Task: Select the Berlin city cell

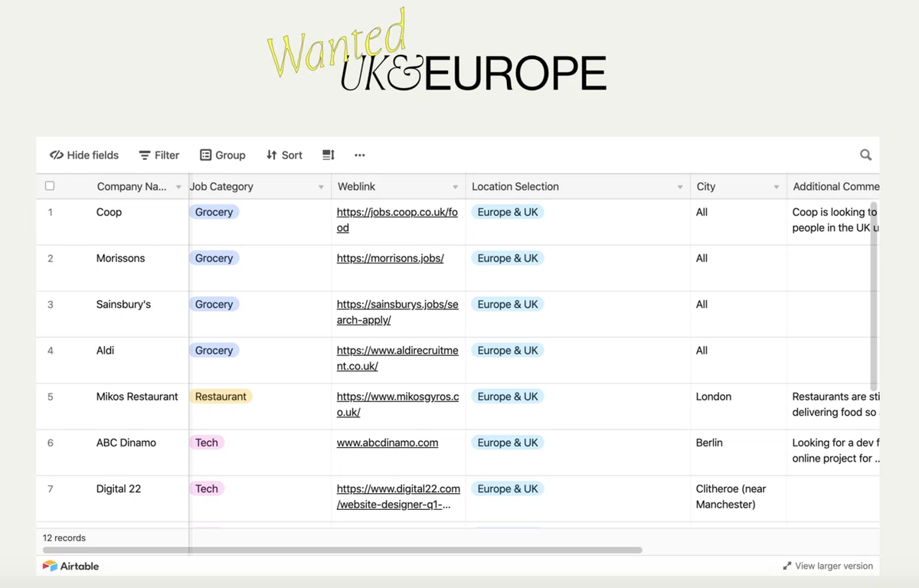Action: click(738, 452)
